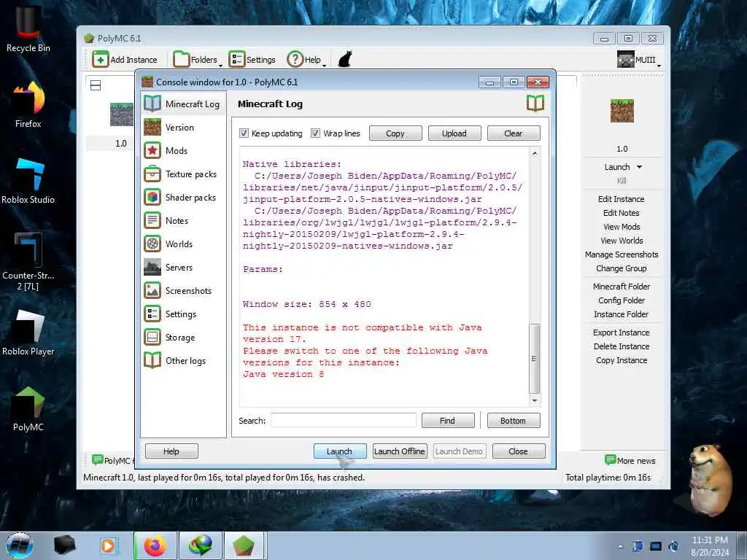Toggle the Keep updating checkbox
Screen dimensions: 747x560
pyautogui.click(x=244, y=133)
